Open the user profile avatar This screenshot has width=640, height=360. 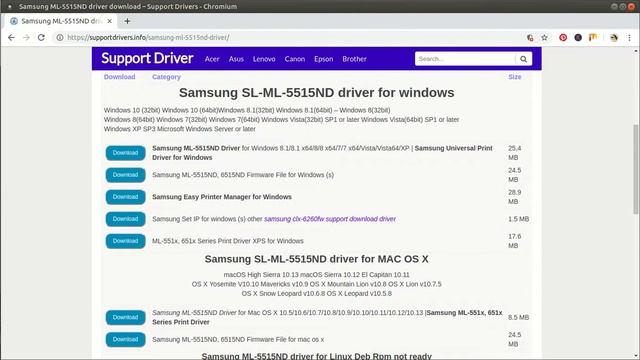coord(614,38)
